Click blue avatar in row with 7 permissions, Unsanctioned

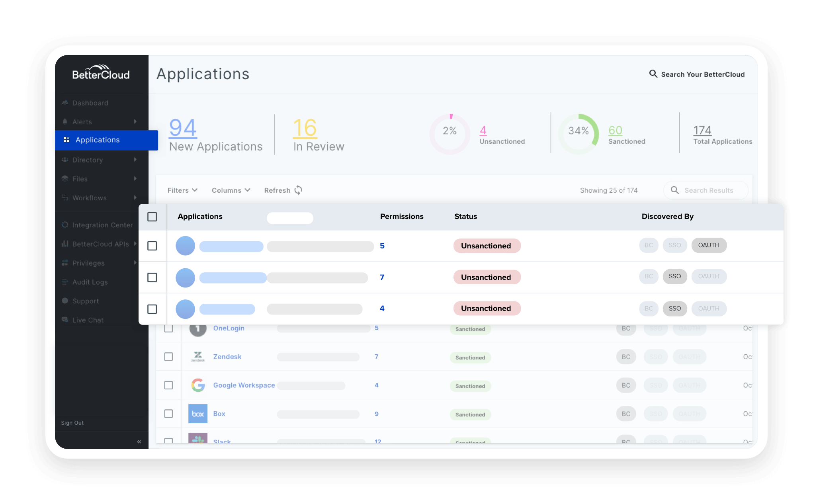[x=185, y=277]
